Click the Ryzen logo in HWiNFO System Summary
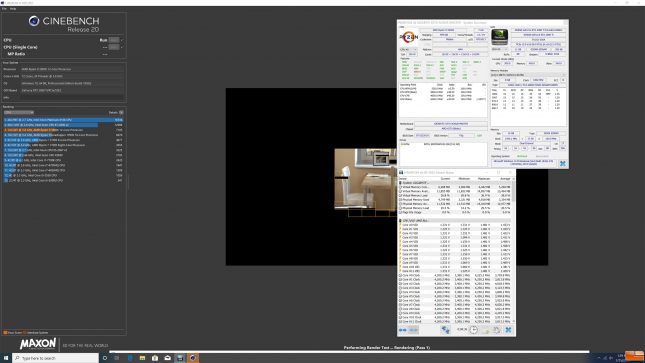This screenshot has width=645, height=363. coord(408,37)
